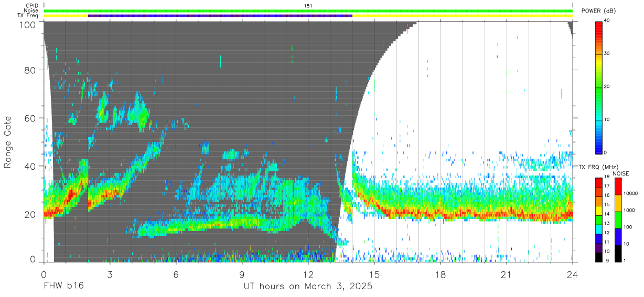Click the 20 tick on POWER colorbar
This screenshot has width=644, height=297.
click(x=607, y=87)
